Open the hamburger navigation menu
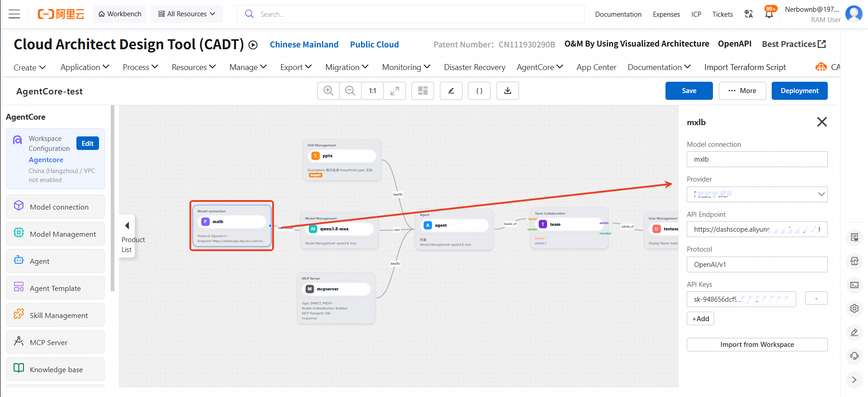 (14, 14)
